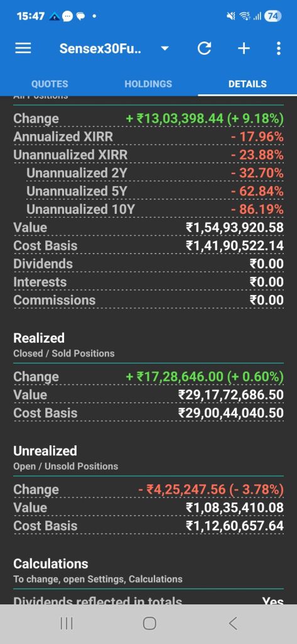Expand the Sensex30Fu.. portfolio dropdown arrow

[x=165, y=48]
